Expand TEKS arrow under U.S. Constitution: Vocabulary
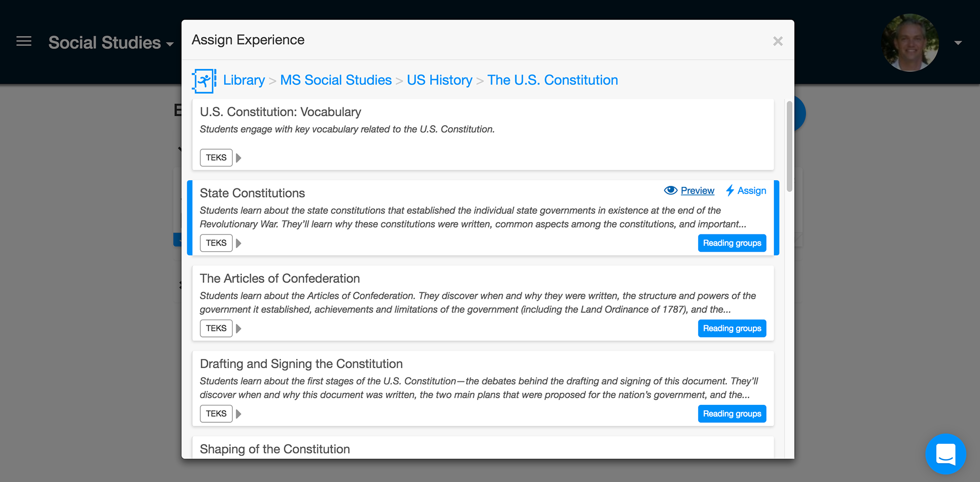Viewport: 980px width, 482px height. tap(238, 158)
